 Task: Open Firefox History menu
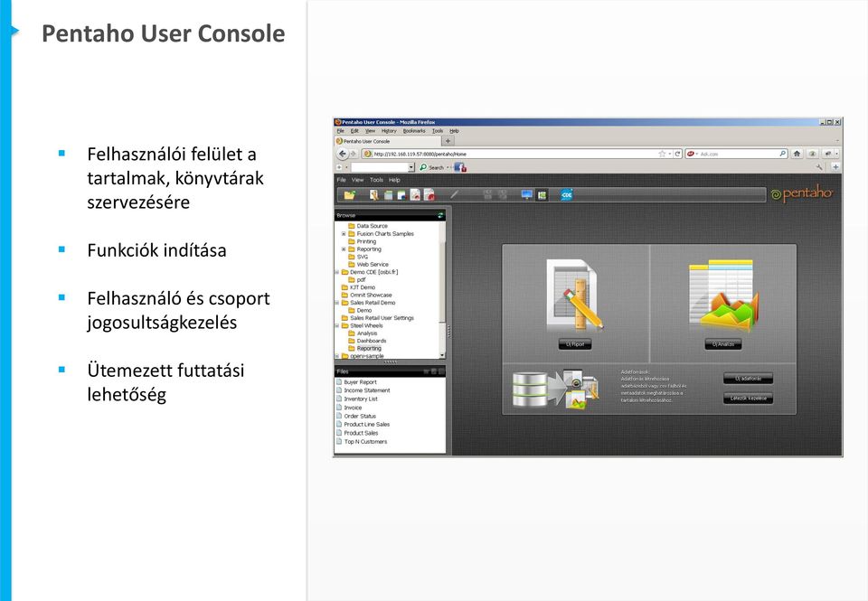(x=389, y=131)
